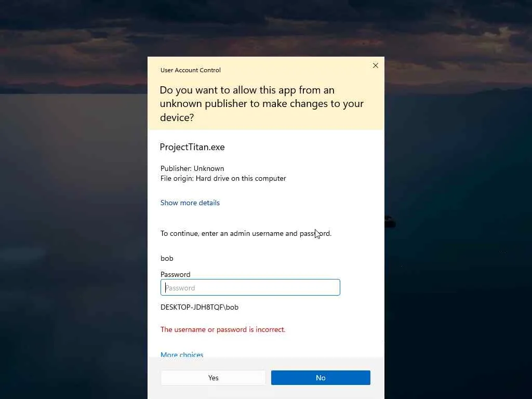
Task: Click the DESKTOP-JDH8TQF\bob account text
Action: coord(199,307)
